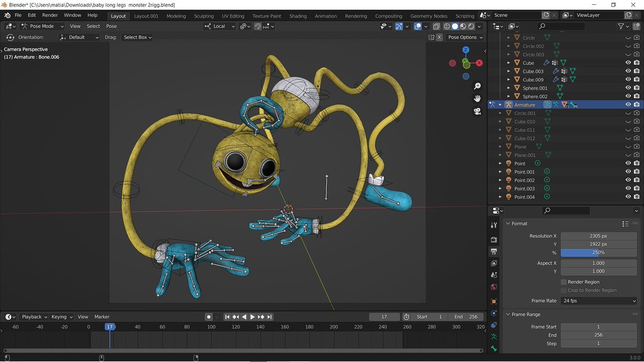Toggle viewport overlays display
644x362 pixels.
[x=418, y=26]
